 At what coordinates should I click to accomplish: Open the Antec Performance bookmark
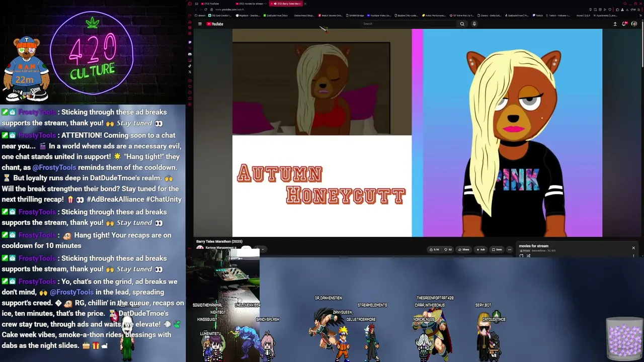coord(434,16)
